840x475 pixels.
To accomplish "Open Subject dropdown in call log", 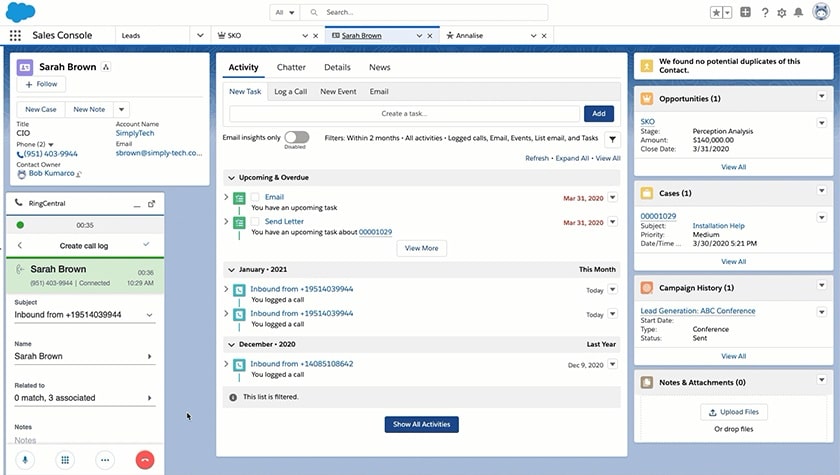I will coord(149,315).
